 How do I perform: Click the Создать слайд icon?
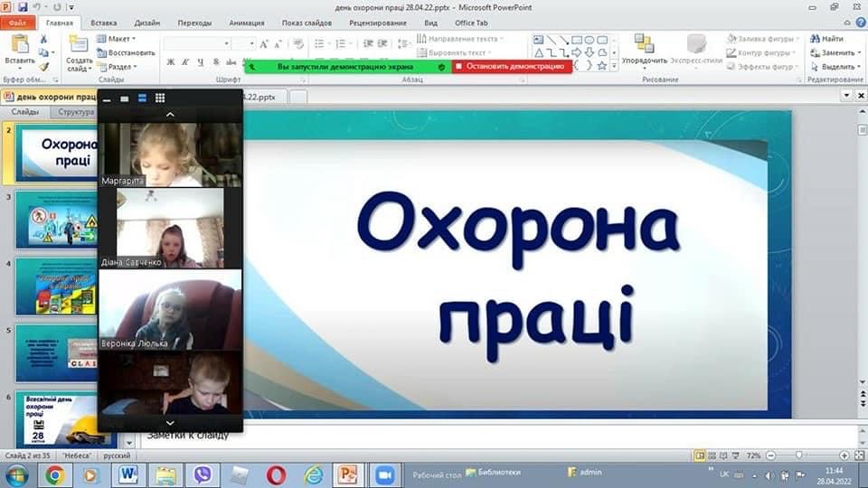78,44
